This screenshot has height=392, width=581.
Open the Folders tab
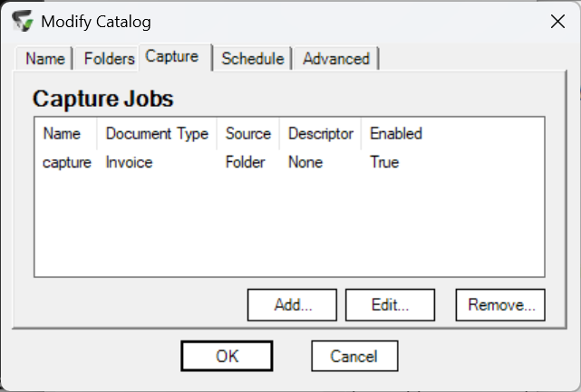pos(109,59)
